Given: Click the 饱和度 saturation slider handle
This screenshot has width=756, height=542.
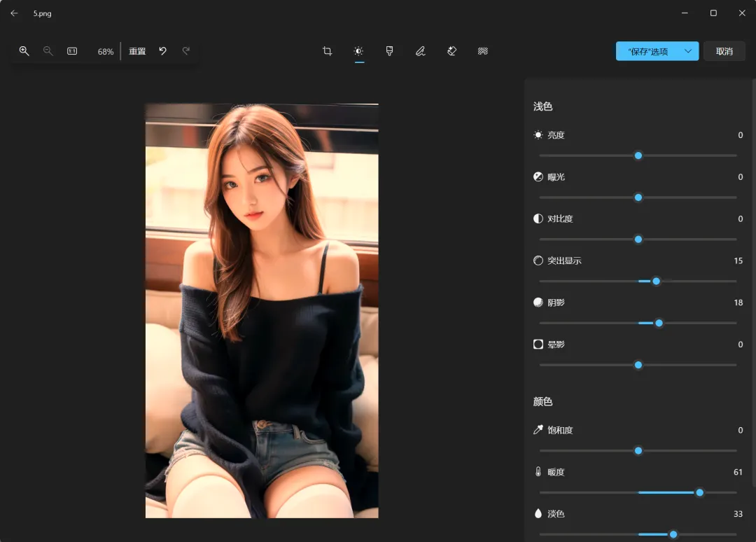Looking at the screenshot, I should click(638, 451).
